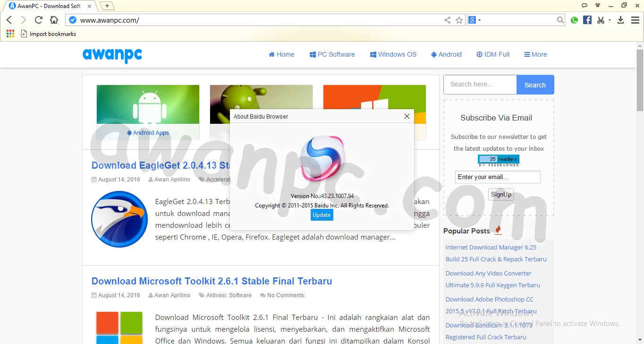
Task: Click the Version No.:43.23.1007.94 text
Action: coord(322,196)
